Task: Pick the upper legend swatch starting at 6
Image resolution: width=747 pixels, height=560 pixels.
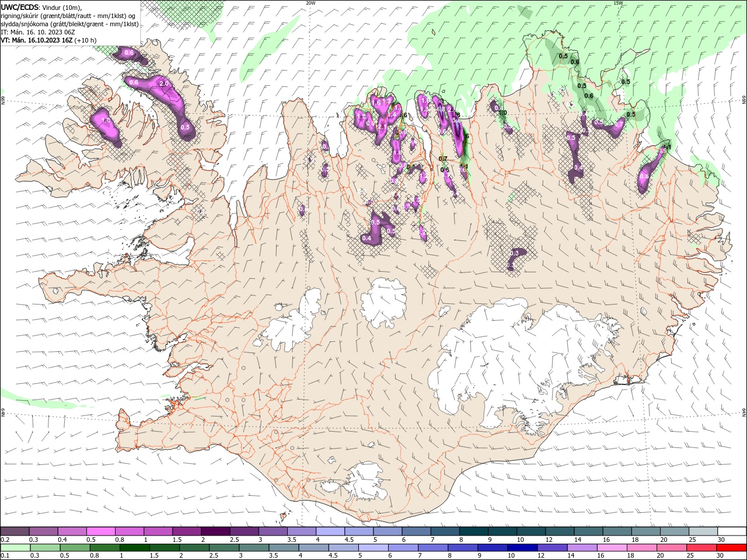Action: tap(416, 531)
